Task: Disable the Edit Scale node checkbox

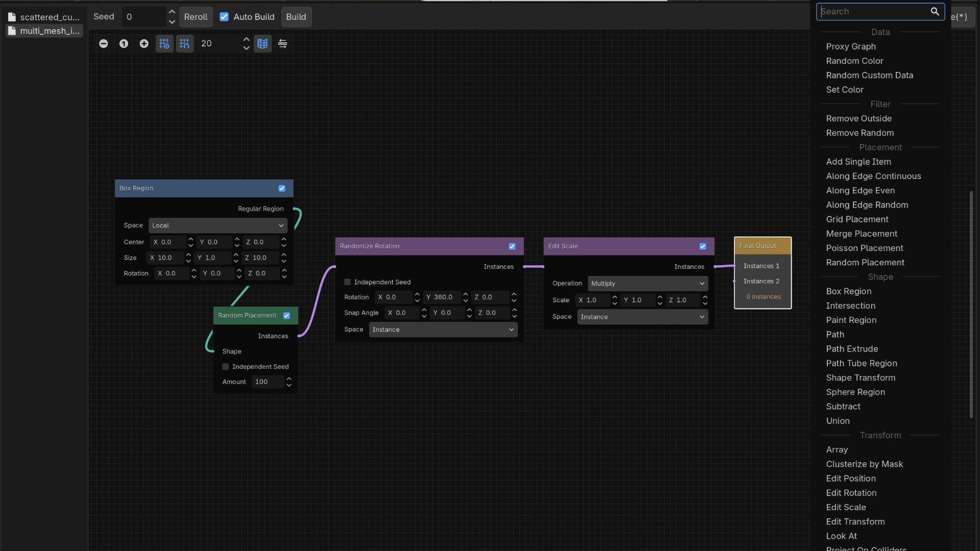Action: [703, 246]
